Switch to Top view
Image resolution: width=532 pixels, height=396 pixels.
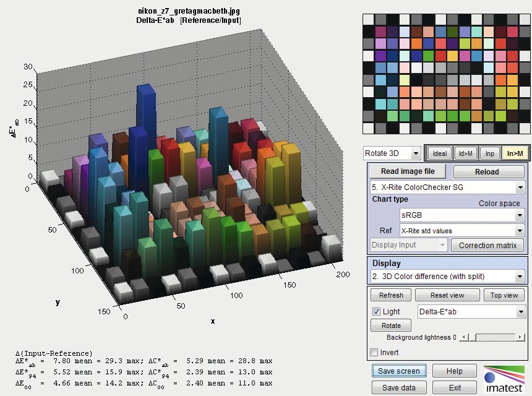click(x=504, y=295)
